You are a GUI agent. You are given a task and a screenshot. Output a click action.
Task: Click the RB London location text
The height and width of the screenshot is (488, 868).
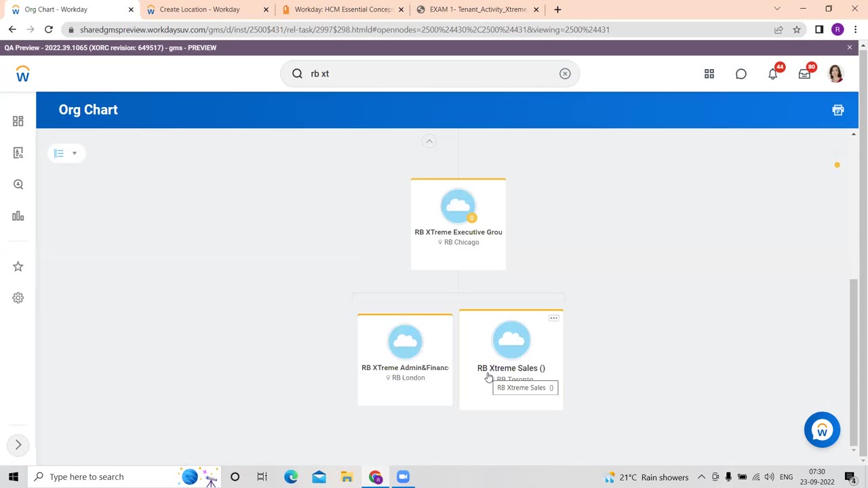tap(408, 378)
